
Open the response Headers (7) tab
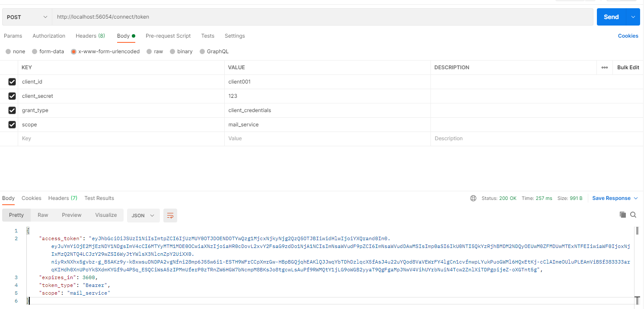tap(63, 198)
